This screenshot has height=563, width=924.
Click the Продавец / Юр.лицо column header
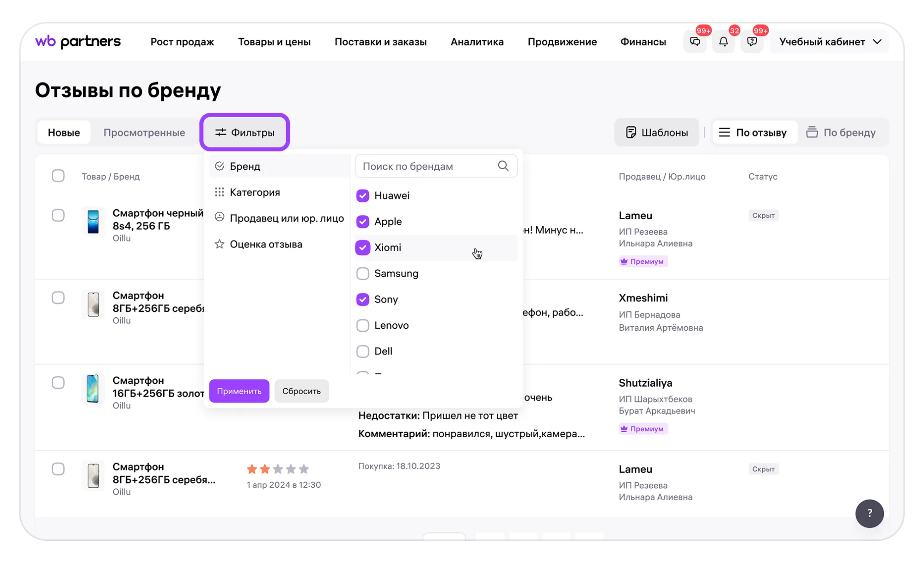(x=662, y=176)
